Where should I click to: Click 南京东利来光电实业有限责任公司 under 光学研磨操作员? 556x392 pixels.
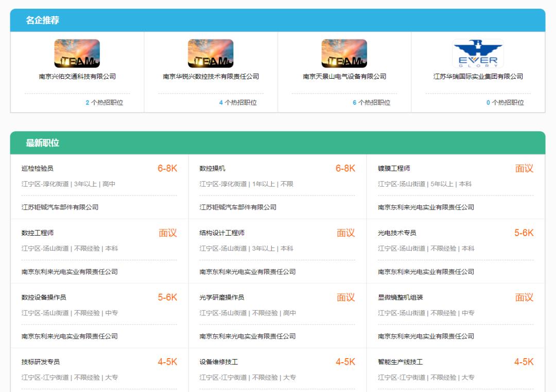248,336
